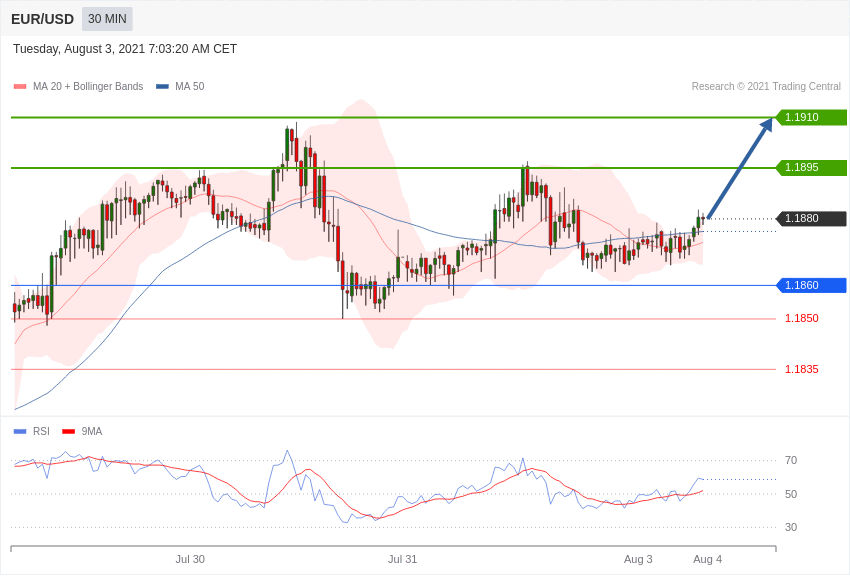Click the 30 MIN timeframe button
The height and width of the screenshot is (576, 850).
click(107, 19)
